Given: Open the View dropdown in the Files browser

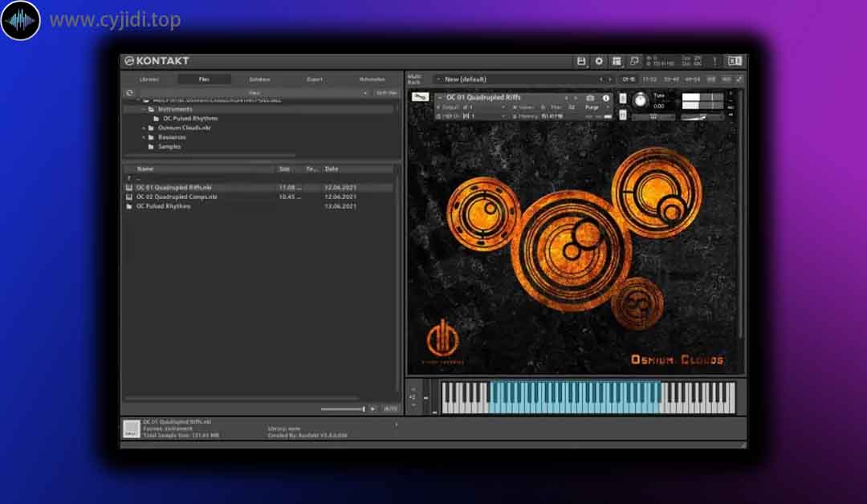Looking at the screenshot, I should click(254, 93).
